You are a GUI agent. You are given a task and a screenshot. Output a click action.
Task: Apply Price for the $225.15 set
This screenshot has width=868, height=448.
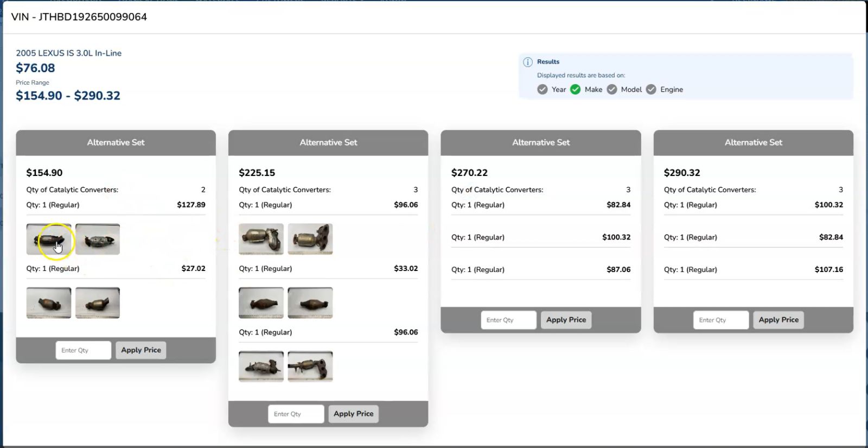pyautogui.click(x=354, y=414)
